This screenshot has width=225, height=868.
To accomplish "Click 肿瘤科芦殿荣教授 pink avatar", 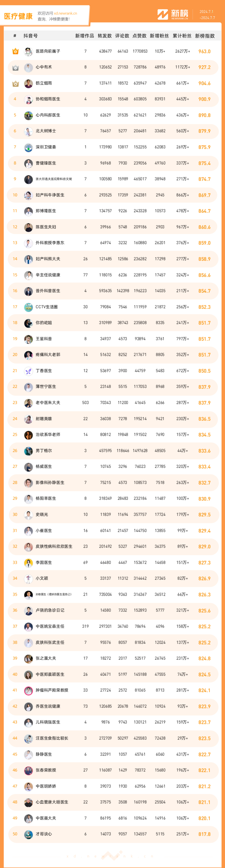I will point(28,691).
